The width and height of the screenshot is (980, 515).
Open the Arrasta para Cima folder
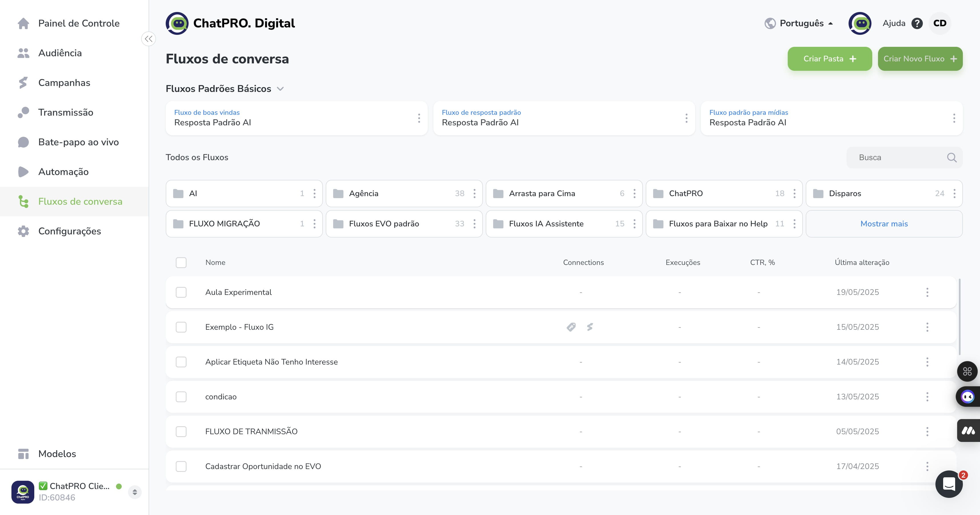click(564, 194)
